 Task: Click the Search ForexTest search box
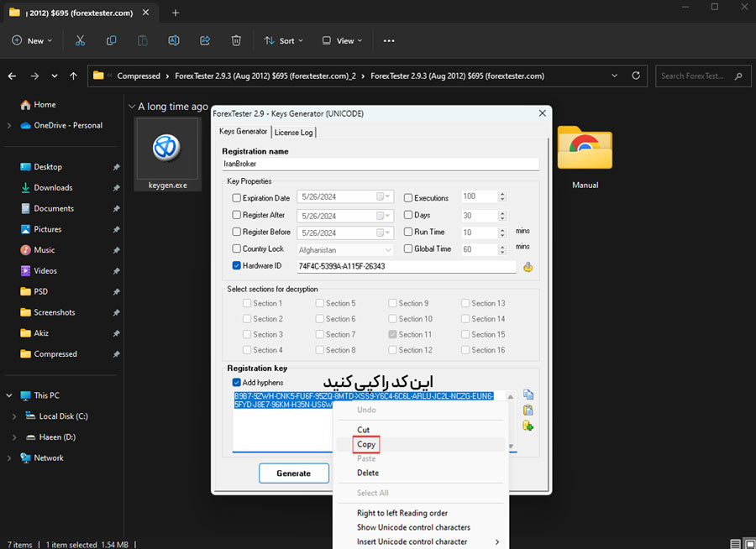pyautogui.click(x=703, y=76)
